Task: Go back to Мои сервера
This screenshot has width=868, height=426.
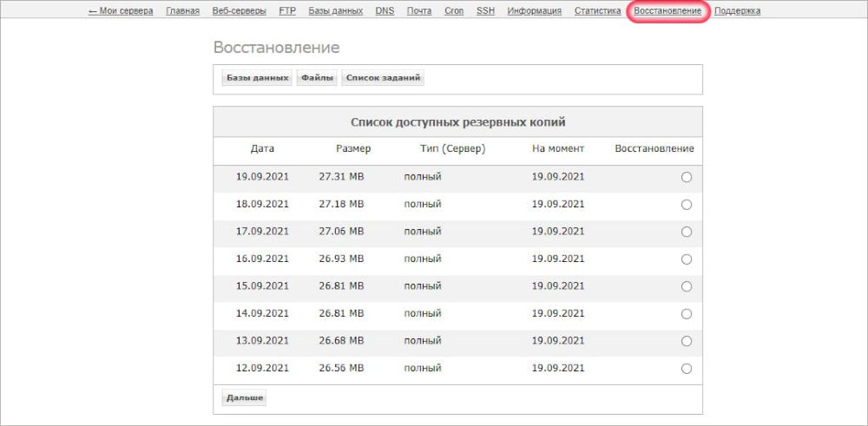Action: 121,10
